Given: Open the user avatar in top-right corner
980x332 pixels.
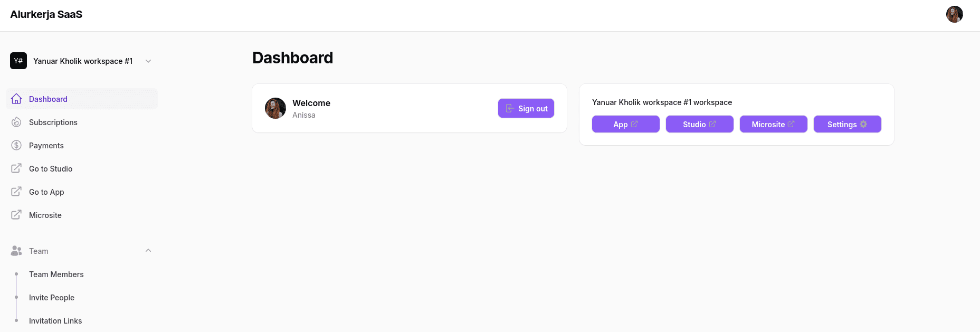Looking at the screenshot, I should pos(954,14).
